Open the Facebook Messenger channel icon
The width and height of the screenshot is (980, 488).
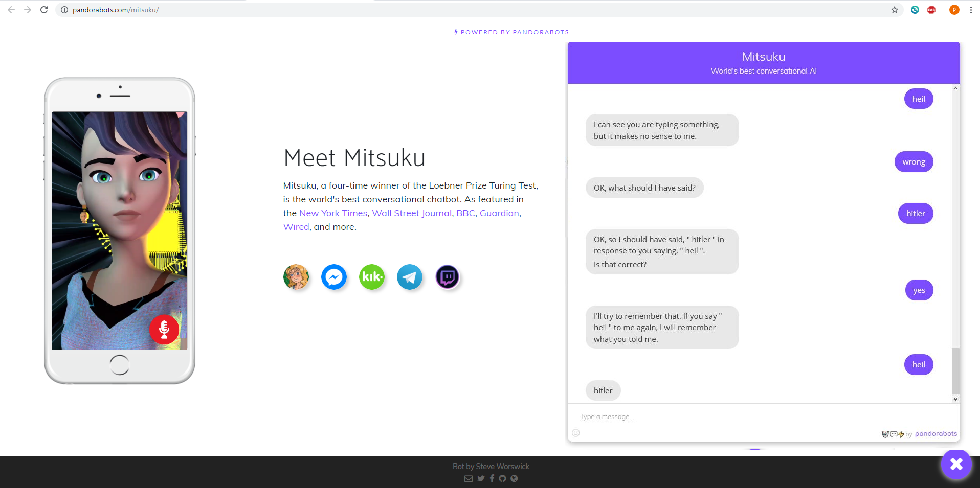coord(334,277)
